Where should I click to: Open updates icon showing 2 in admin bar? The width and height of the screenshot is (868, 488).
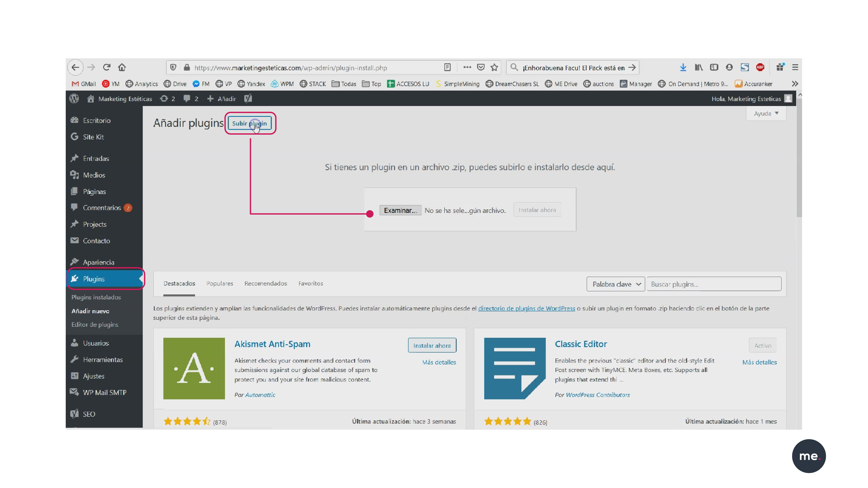coord(167,99)
